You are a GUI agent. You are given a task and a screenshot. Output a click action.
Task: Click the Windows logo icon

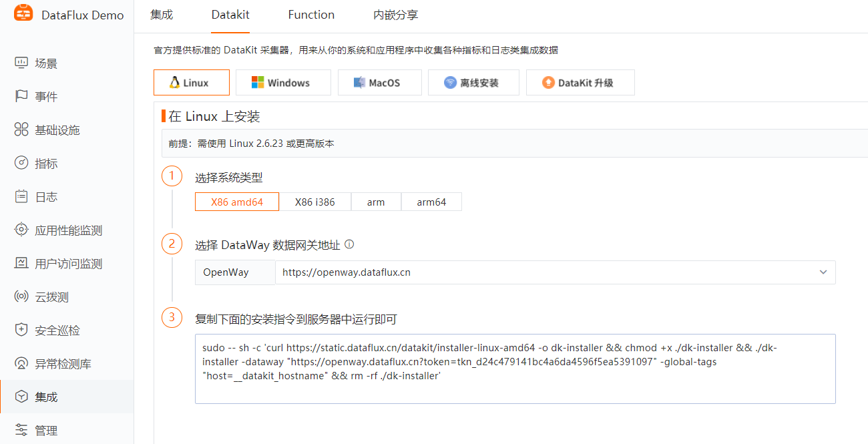(258, 83)
